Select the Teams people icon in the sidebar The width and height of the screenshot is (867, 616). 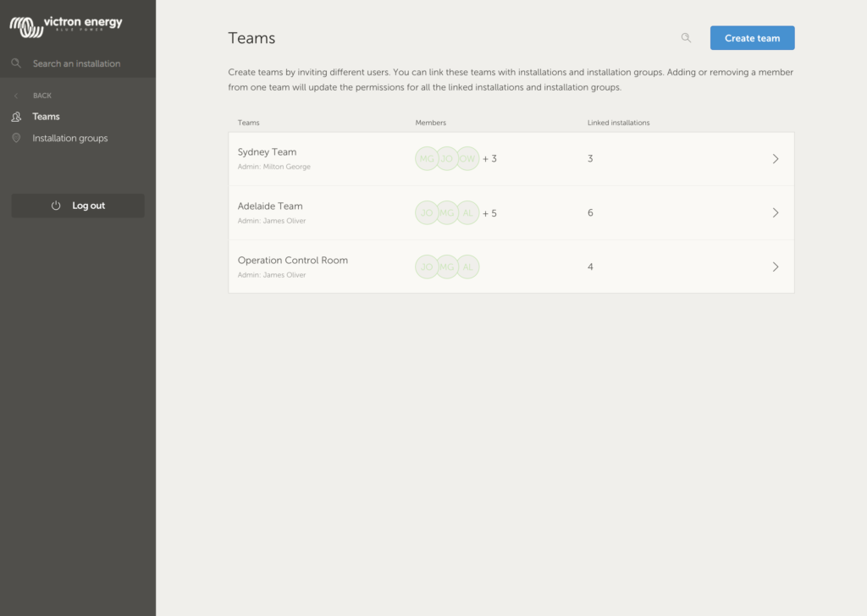16,116
